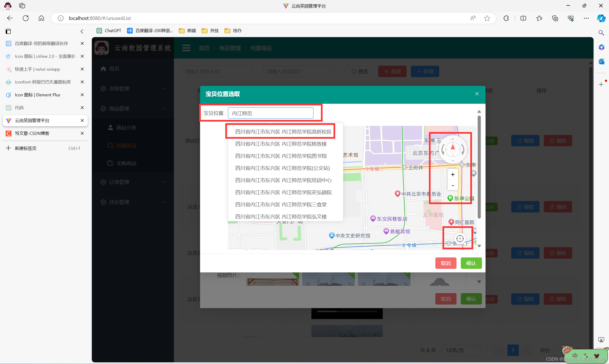Select suggestion 内江师范学院图书馆
609x364 pixels.
pyautogui.click(x=285, y=156)
